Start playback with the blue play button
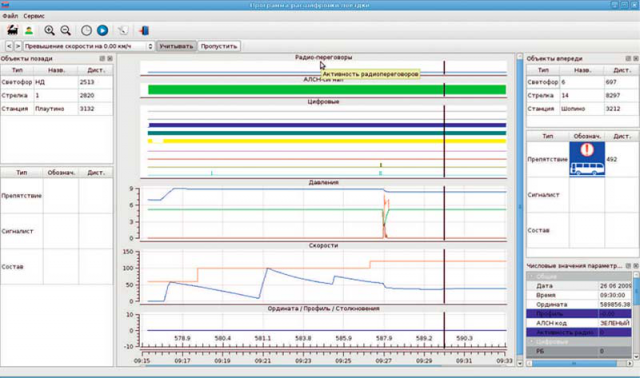The width and height of the screenshot is (640, 378). pyautogui.click(x=102, y=30)
